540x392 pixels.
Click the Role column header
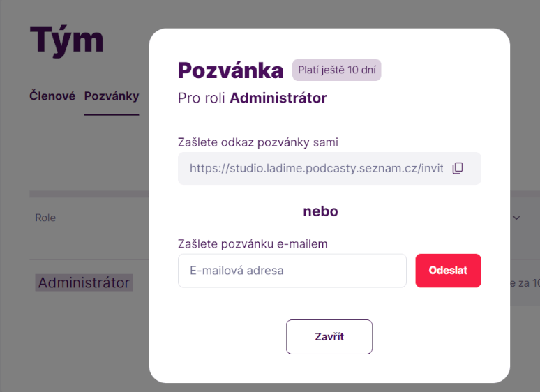pos(45,218)
